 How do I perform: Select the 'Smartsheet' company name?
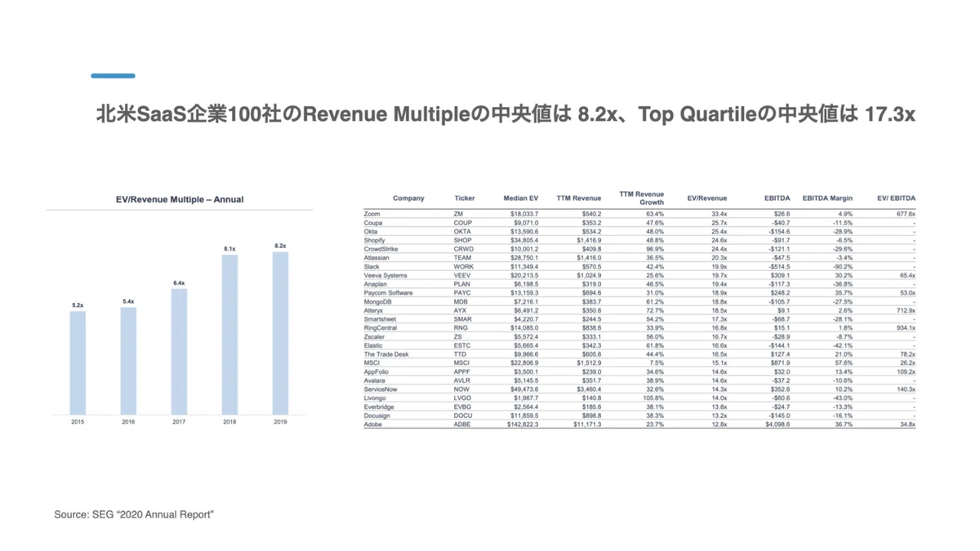(380, 319)
